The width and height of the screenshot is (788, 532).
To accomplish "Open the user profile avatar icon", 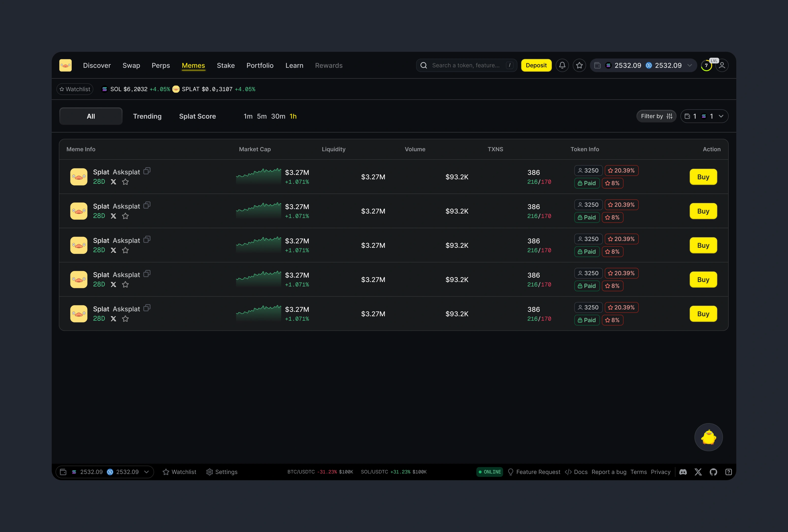I will pyautogui.click(x=722, y=66).
